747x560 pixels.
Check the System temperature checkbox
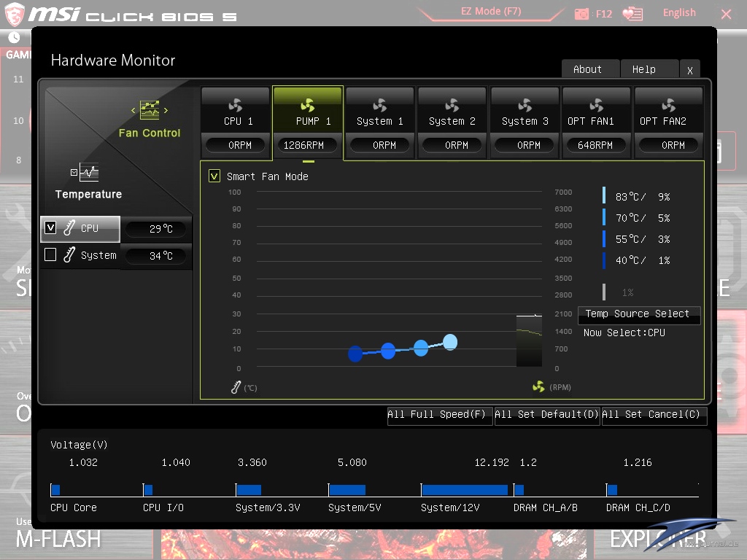(x=50, y=254)
